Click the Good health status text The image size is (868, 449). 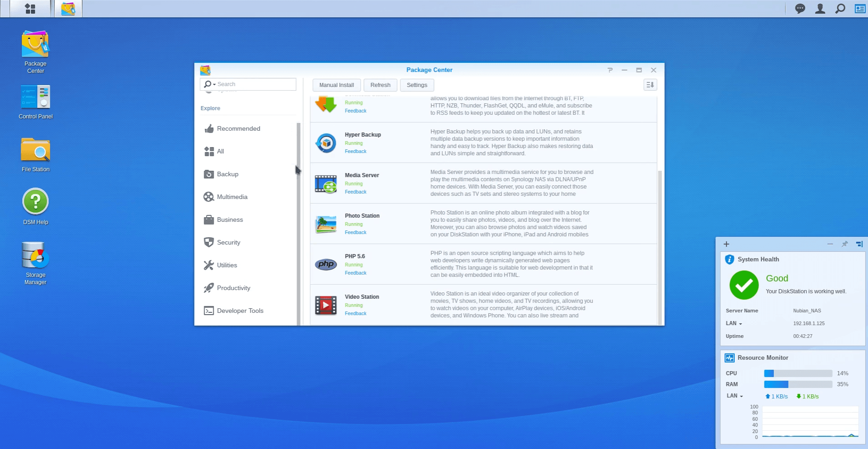(x=777, y=278)
